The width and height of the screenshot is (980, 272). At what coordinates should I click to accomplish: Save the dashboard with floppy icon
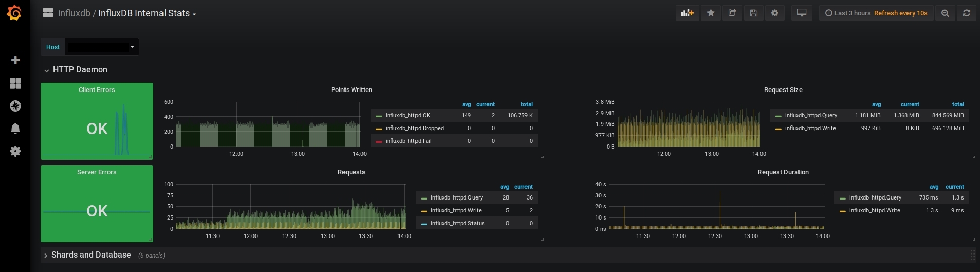coord(753,13)
